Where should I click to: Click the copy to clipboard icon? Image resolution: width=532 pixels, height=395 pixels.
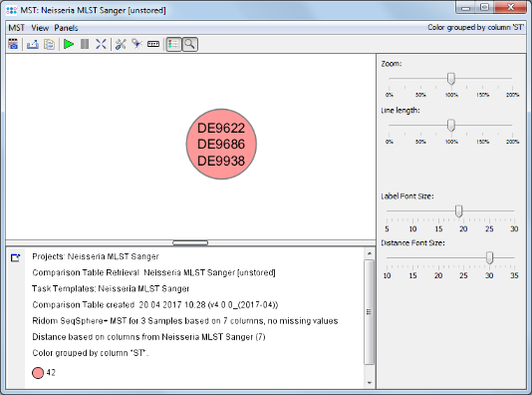(49, 44)
